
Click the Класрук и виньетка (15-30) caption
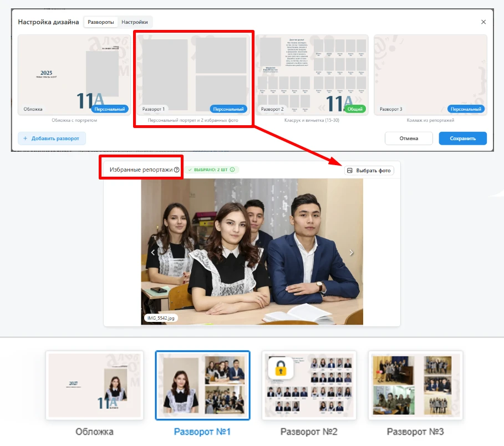tap(312, 120)
